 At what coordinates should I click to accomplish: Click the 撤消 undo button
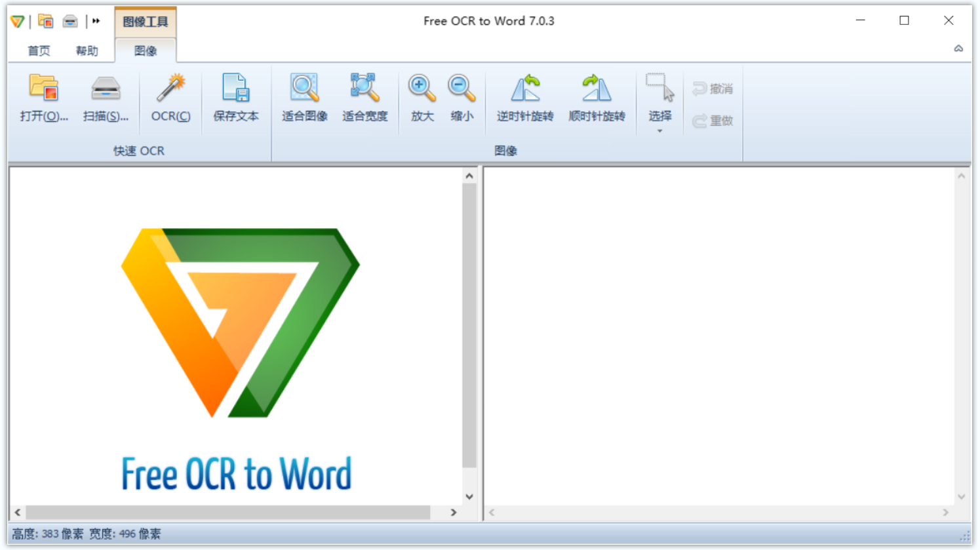[713, 88]
